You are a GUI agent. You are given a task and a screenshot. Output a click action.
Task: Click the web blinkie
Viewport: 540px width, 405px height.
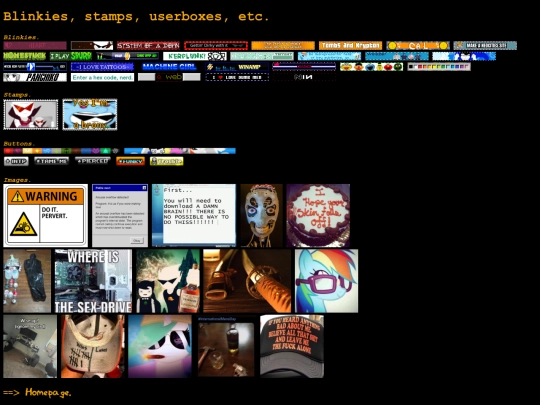pyautogui.click(x=169, y=77)
